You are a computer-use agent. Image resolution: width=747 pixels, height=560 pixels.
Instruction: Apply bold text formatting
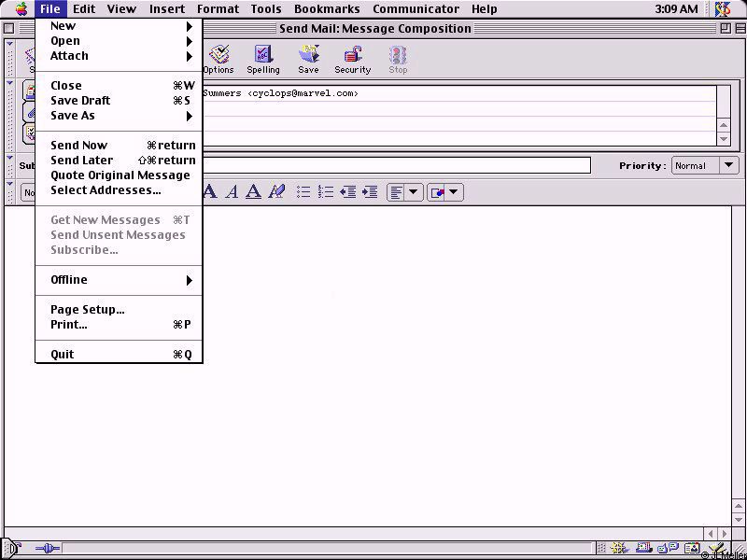209,192
